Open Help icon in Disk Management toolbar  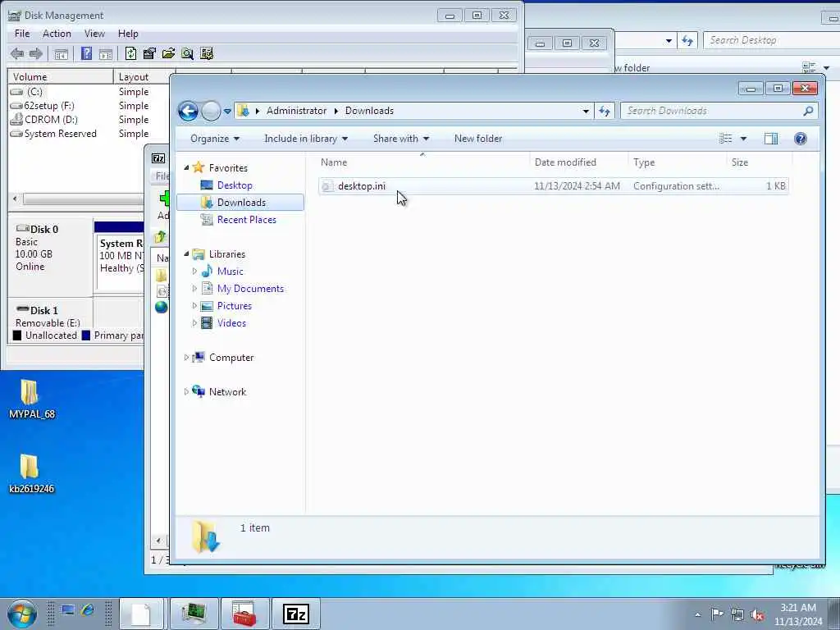point(86,53)
